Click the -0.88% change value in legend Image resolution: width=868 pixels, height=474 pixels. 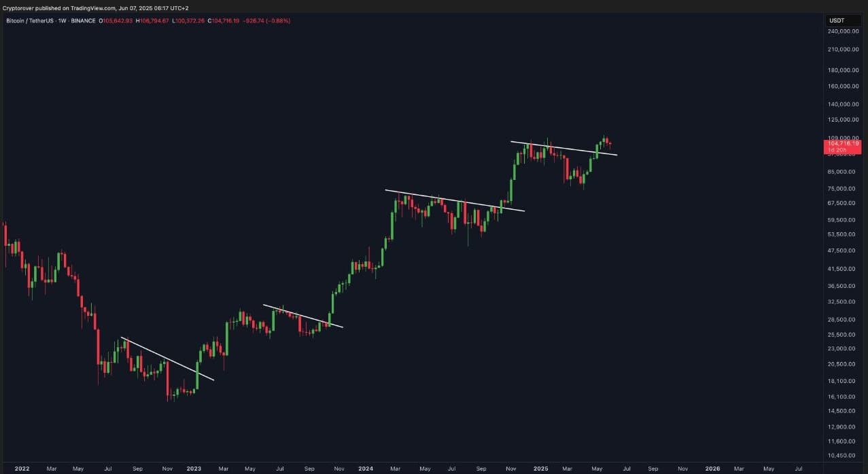point(277,21)
